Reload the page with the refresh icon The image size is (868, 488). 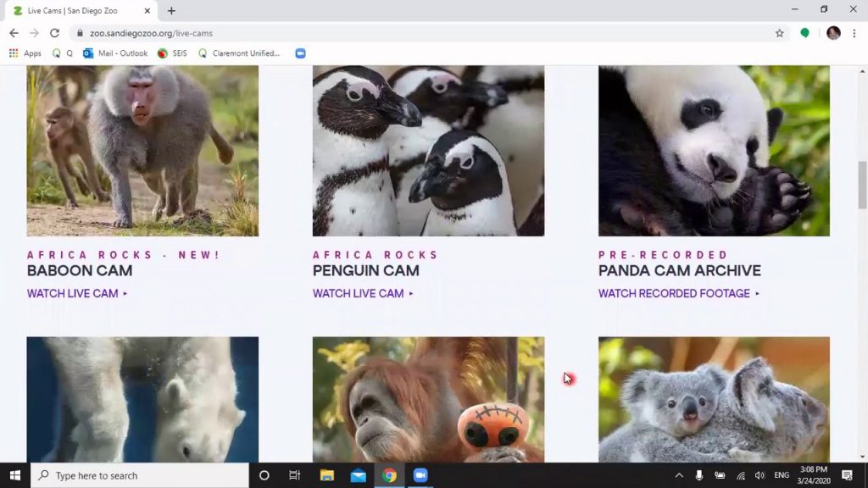pos(54,33)
